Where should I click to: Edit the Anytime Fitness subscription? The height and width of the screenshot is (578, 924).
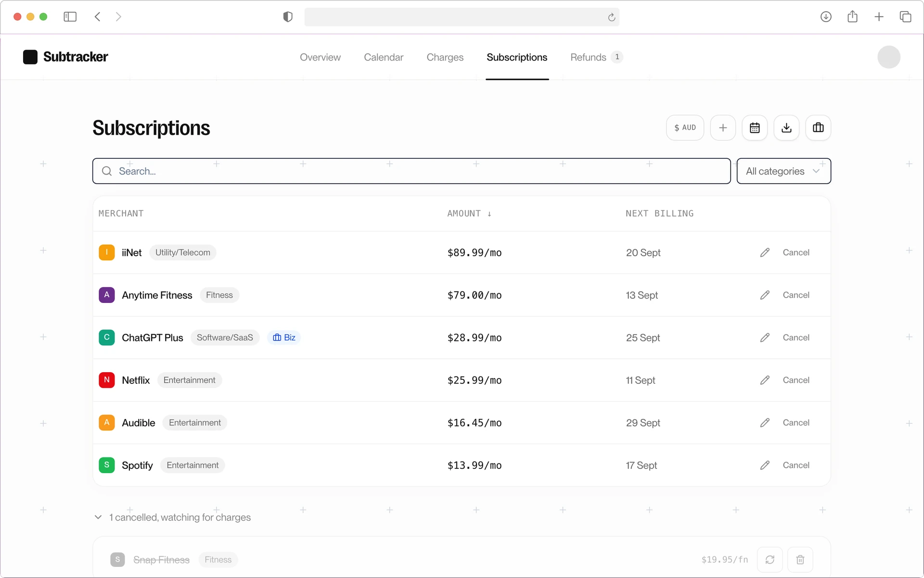[x=765, y=295]
